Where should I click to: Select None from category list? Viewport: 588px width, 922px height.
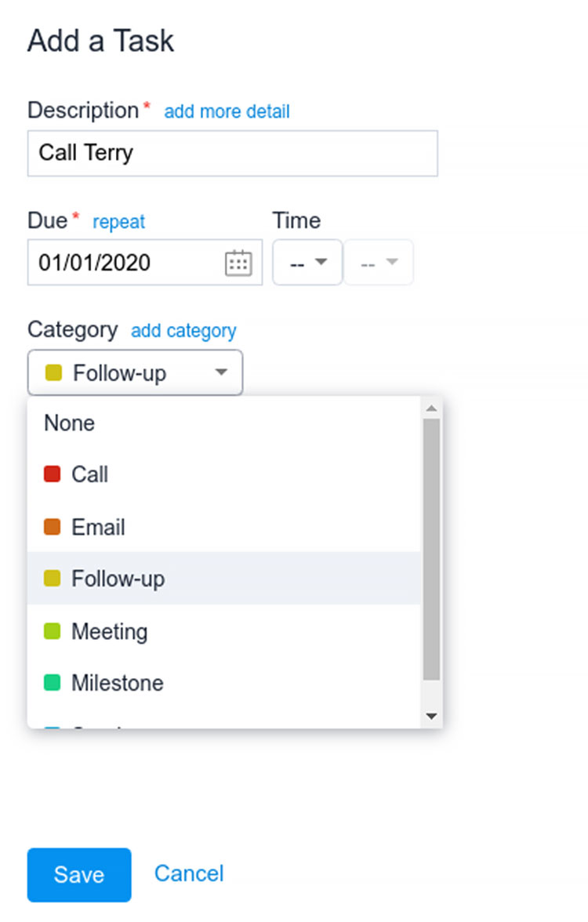tap(70, 423)
